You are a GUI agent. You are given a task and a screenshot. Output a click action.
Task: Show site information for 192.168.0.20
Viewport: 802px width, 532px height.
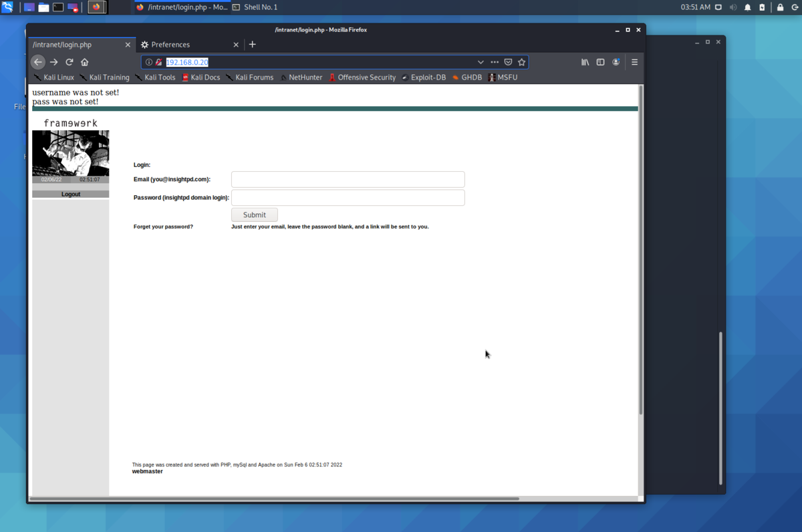click(x=149, y=62)
